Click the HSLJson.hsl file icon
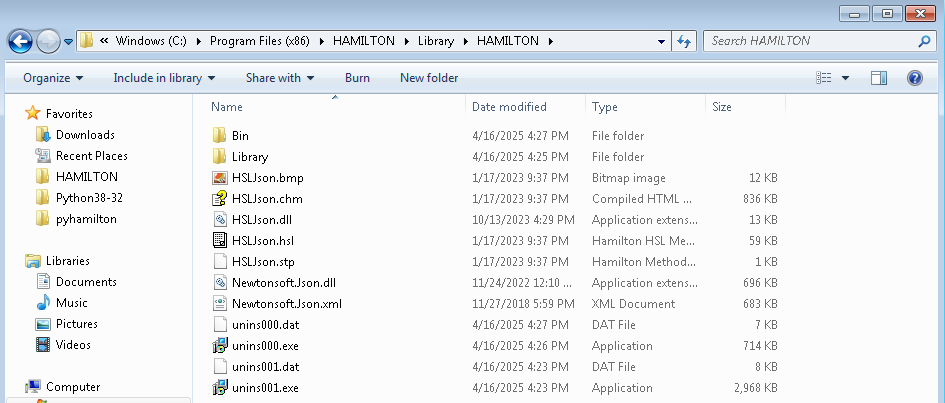The height and width of the screenshot is (403, 945). (220, 240)
